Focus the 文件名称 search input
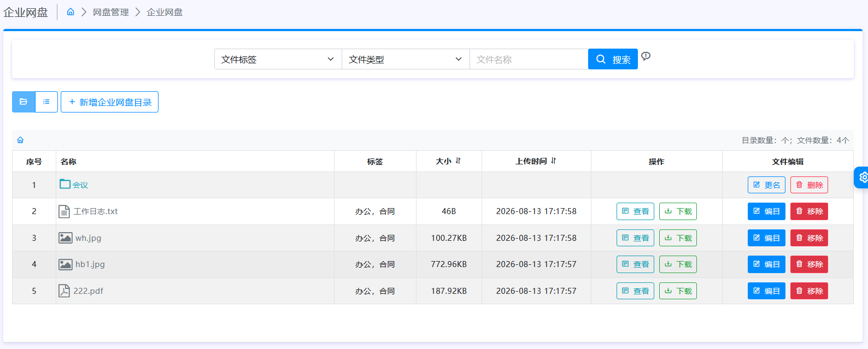 point(529,59)
